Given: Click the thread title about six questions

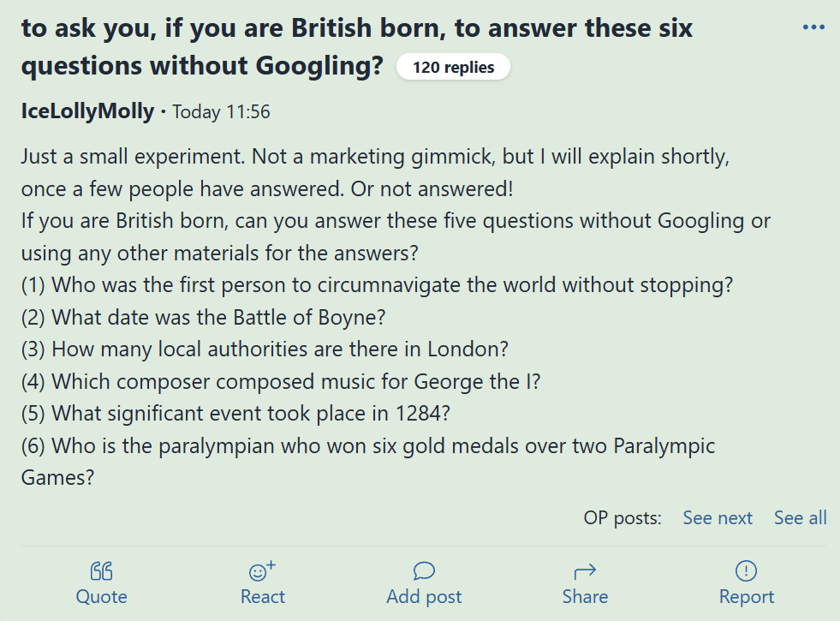Looking at the screenshot, I should pos(357,46).
